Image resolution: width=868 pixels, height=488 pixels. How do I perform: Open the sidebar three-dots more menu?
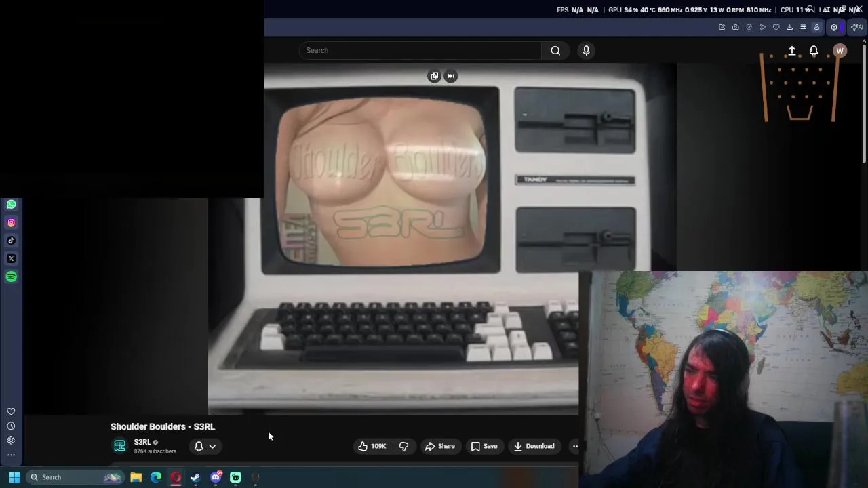point(11,455)
